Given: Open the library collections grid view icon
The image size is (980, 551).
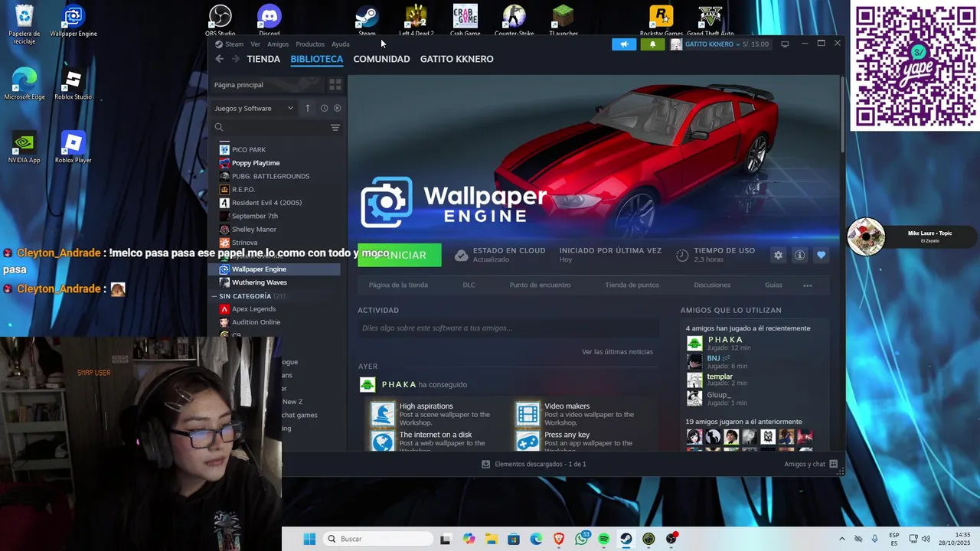Looking at the screenshot, I should click(335, 85).
